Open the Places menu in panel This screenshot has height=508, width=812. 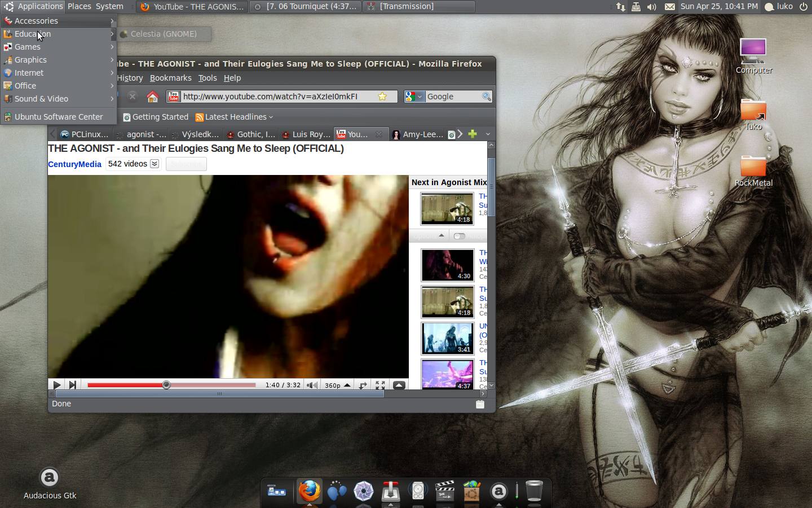pos(80,6)
